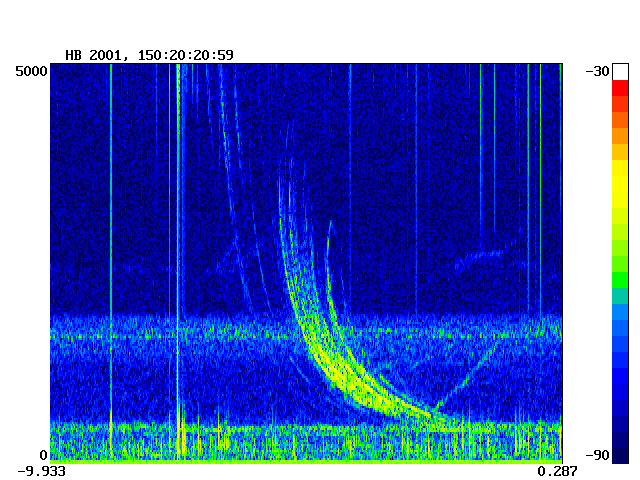Click the 0.287 time axis label
Viewport: 640px width, 480px height.
pos(557,471)
